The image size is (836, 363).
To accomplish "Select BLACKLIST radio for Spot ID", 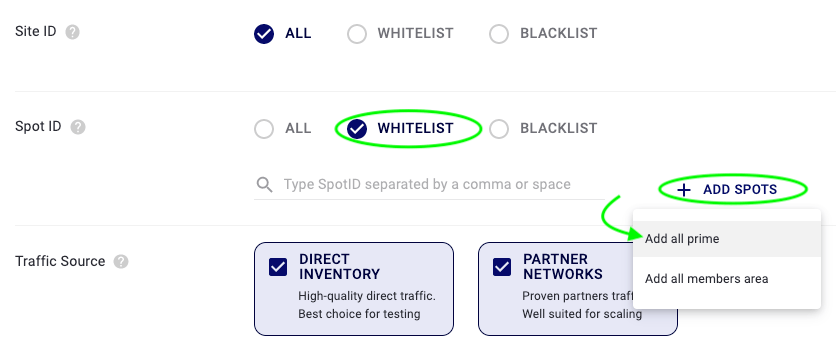I will 499,129.
